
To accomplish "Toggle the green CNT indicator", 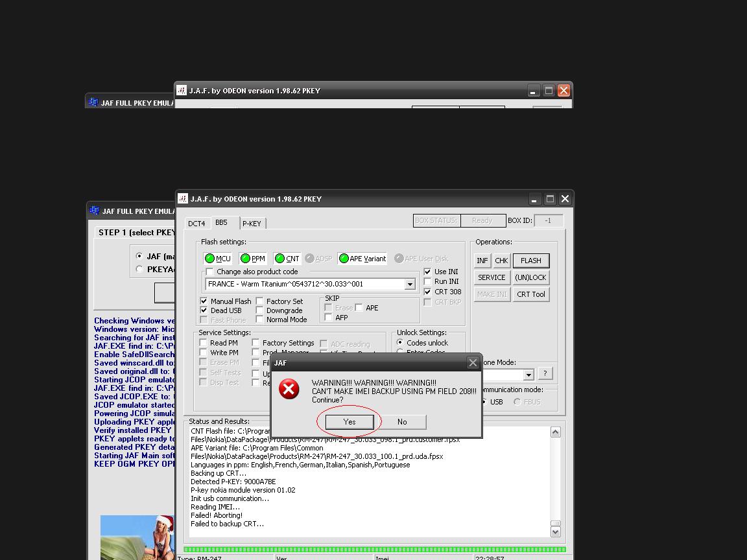I will point(287,259).
